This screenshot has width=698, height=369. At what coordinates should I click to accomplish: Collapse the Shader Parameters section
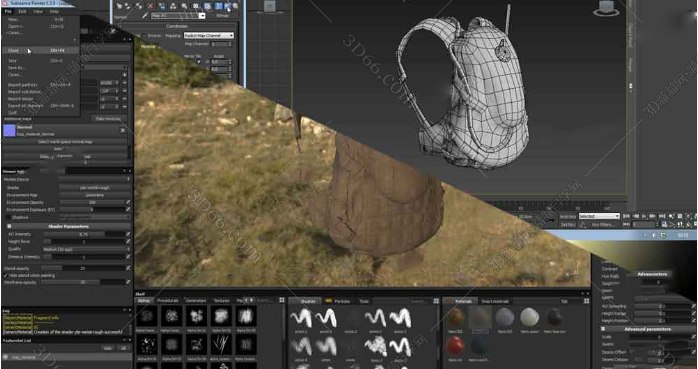[9, 226]
